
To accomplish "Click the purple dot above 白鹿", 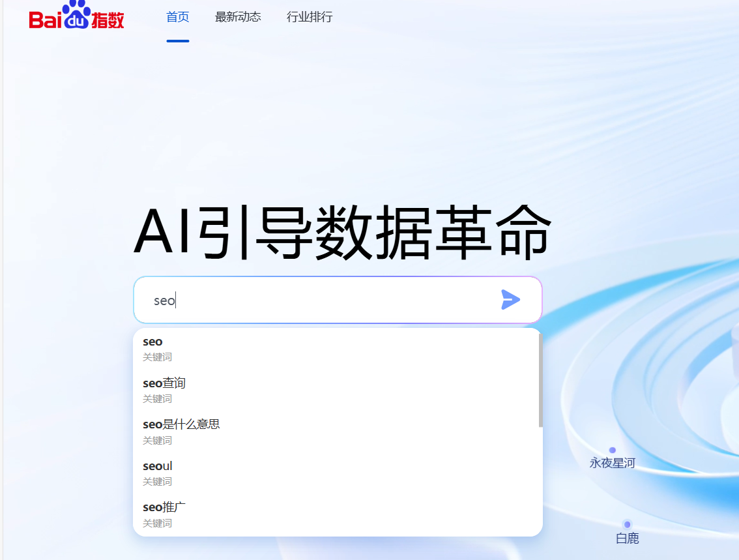I will 627,523.
